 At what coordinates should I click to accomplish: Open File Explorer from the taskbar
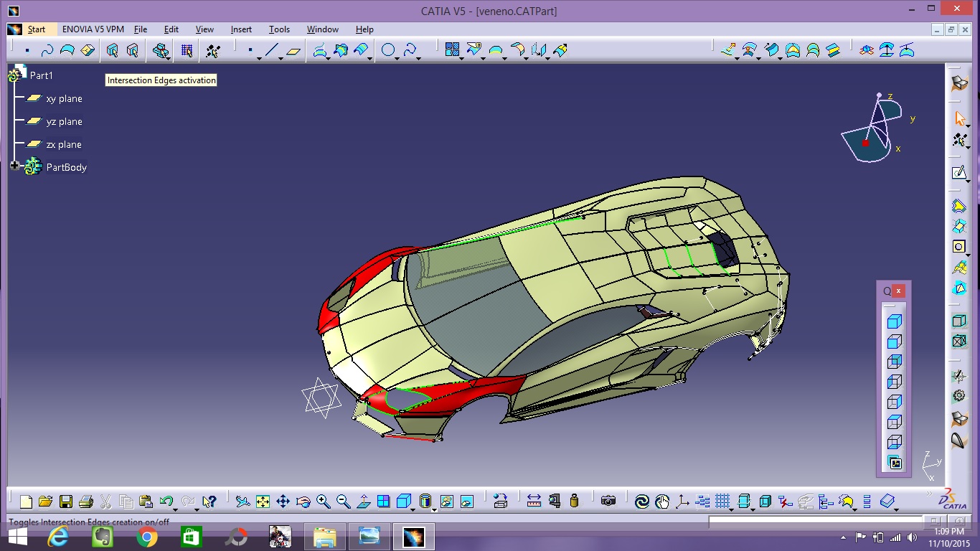[325, 536]
